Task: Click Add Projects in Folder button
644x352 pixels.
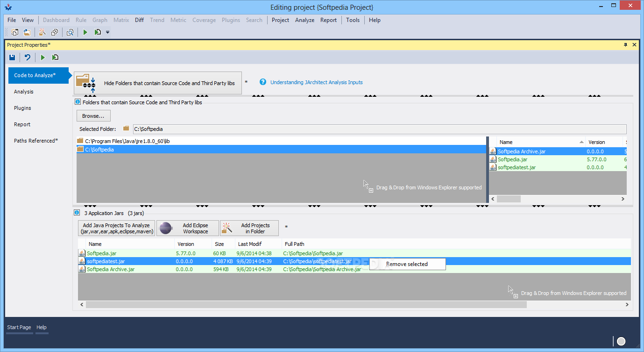Action: [x=249, y=228]
